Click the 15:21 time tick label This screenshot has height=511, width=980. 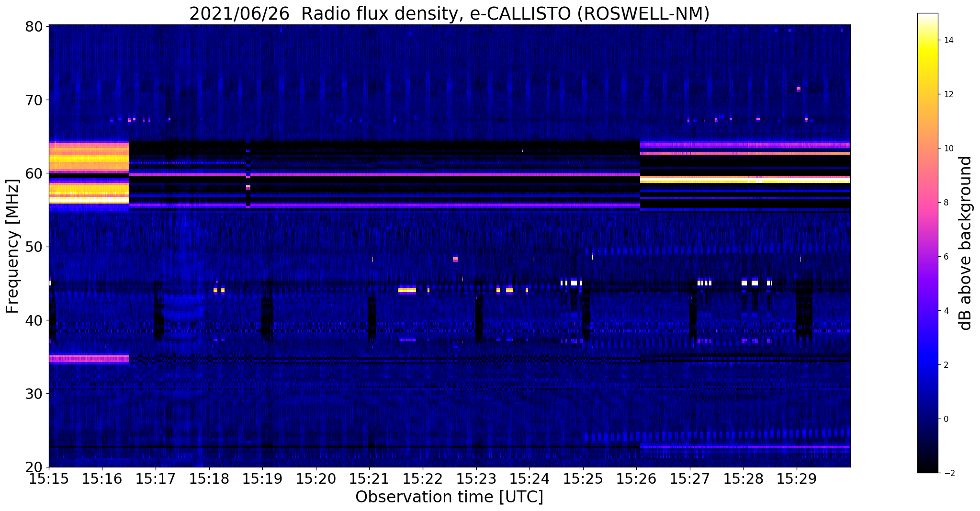click(369, 478)
